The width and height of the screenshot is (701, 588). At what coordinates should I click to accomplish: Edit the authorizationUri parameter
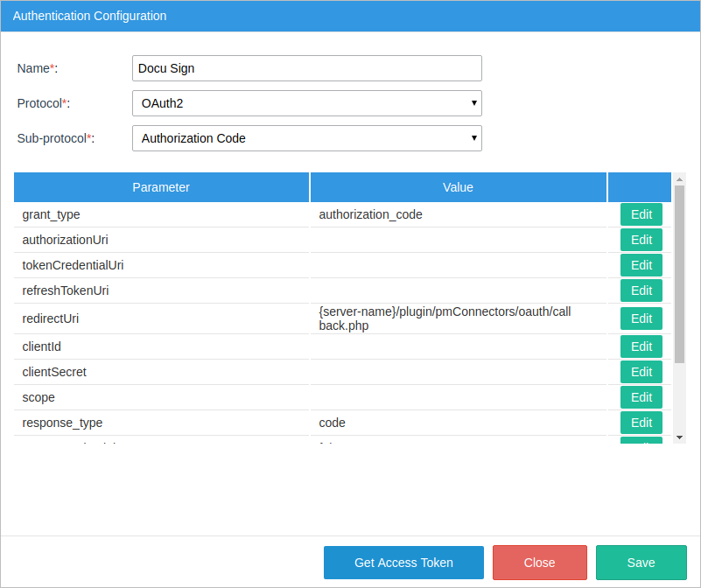641,240
